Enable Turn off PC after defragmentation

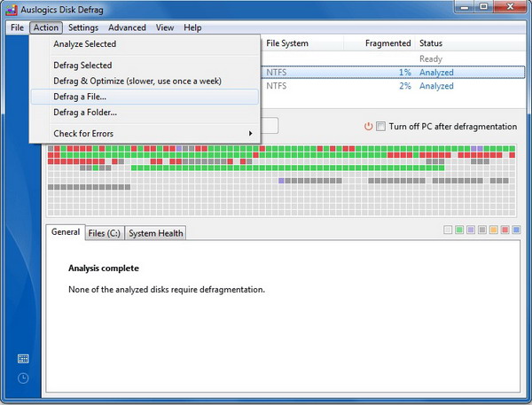tap(380, 127)
